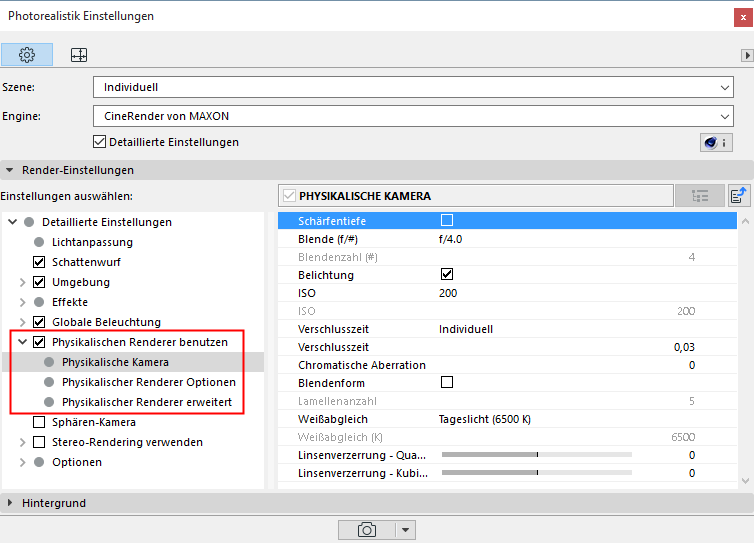Open the gear settings tab
The height and width of the screenshot is (543, 754).
coord(27,55)
